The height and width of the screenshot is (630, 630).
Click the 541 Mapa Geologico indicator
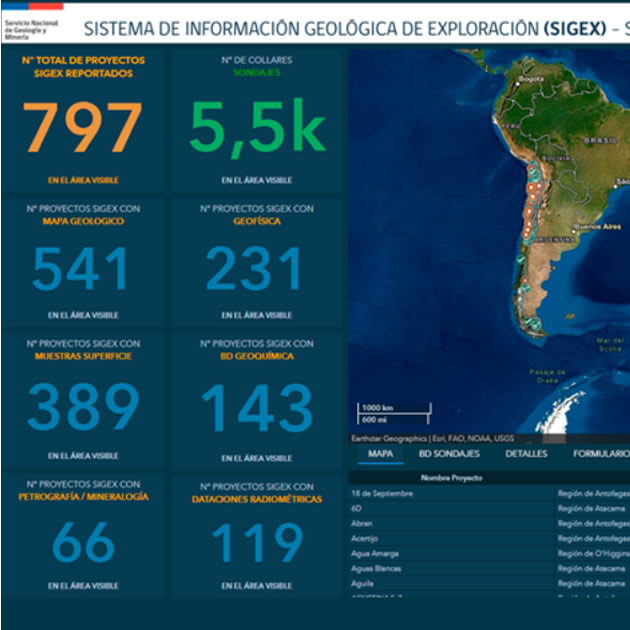point(83,270)
